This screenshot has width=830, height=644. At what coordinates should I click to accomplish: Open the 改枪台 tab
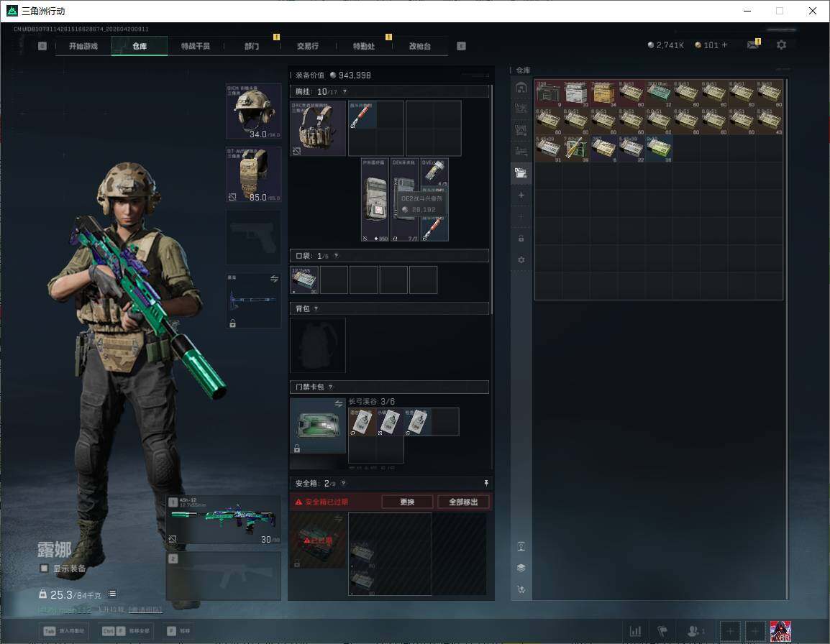click(x=420, y=46)
